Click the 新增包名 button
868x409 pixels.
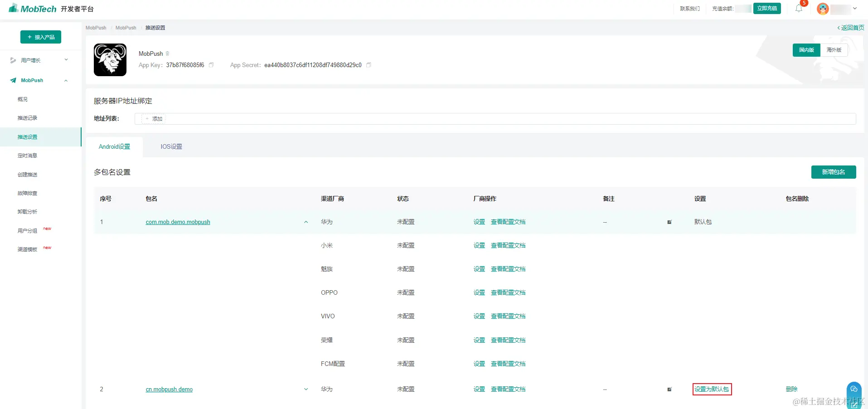pos(834,172)
